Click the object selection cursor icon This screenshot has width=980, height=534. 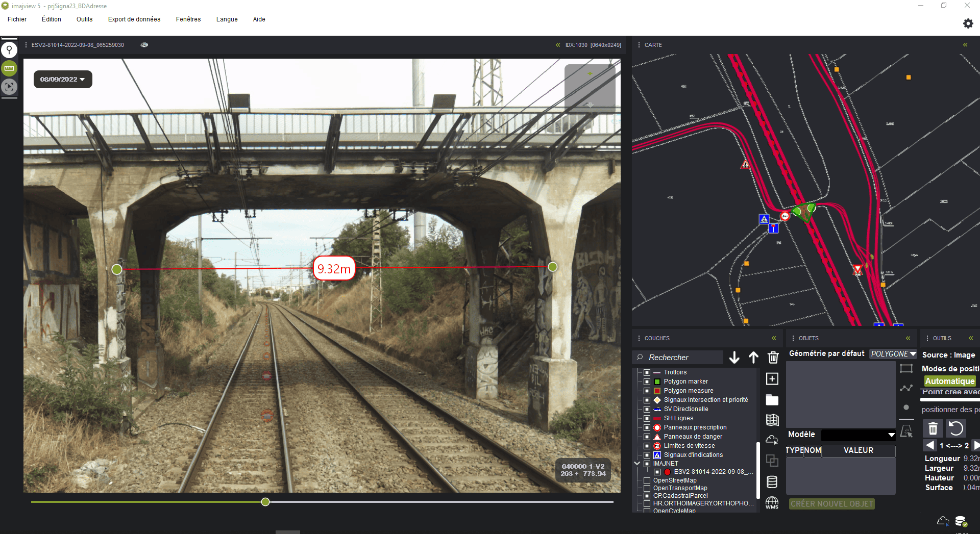[x=906, y=431]
